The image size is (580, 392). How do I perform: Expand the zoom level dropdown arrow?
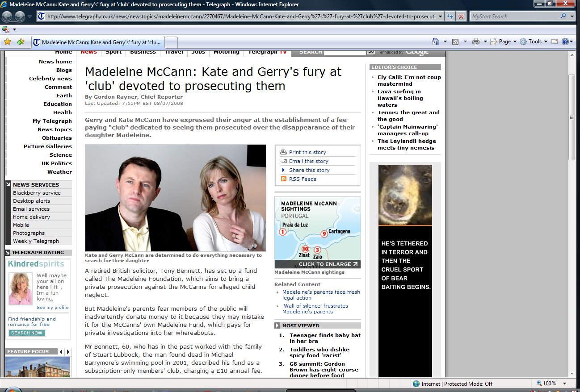pyautogui.click(x=565, y=384)
